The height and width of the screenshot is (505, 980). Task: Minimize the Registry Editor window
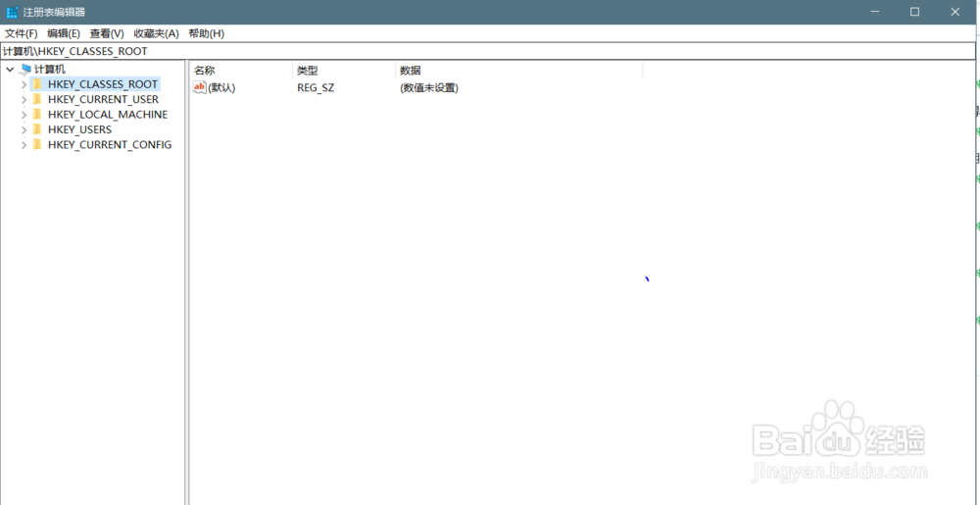pos(876,12)
